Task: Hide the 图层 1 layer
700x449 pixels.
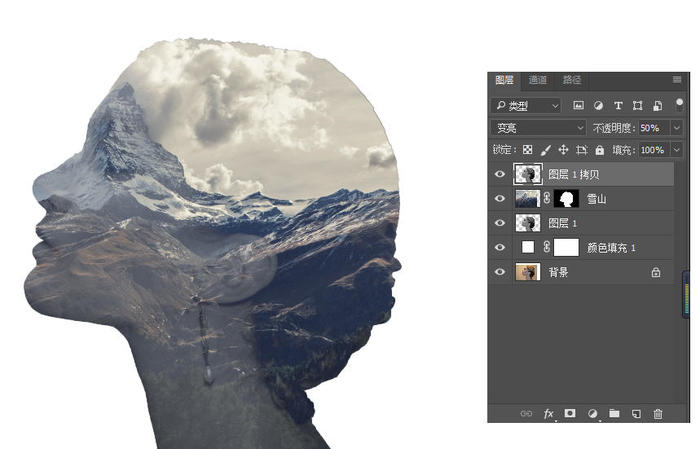Action: 500,223
